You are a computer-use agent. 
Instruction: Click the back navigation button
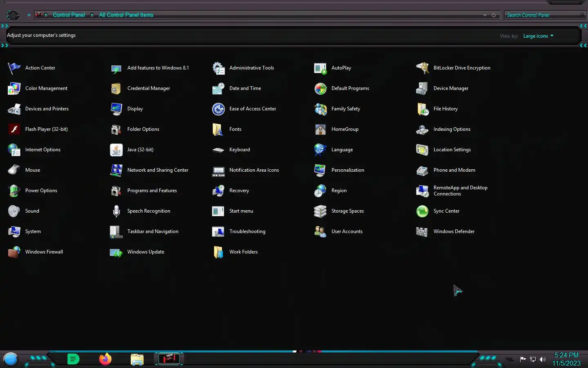(x=13, y=15)
